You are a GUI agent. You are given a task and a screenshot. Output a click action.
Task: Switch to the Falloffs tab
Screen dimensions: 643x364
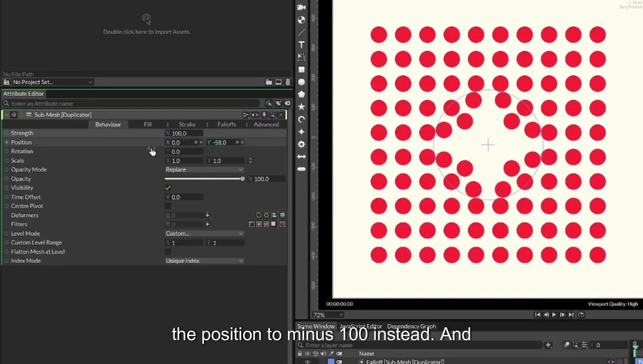coord(227,124)
